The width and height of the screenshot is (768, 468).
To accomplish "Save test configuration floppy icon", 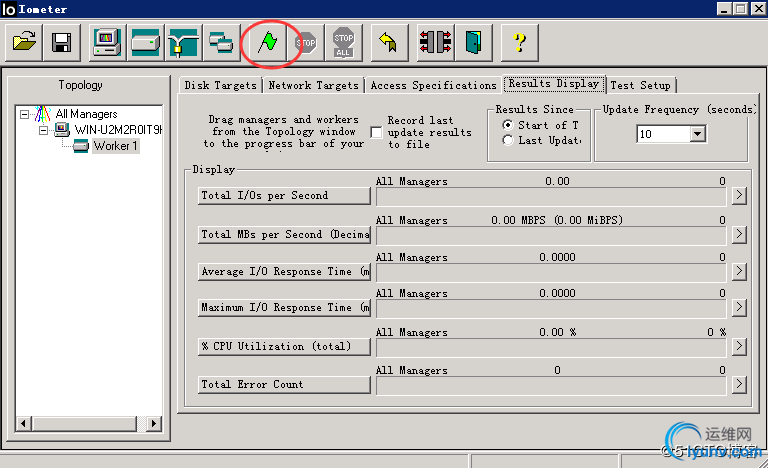I will (62, 43).
